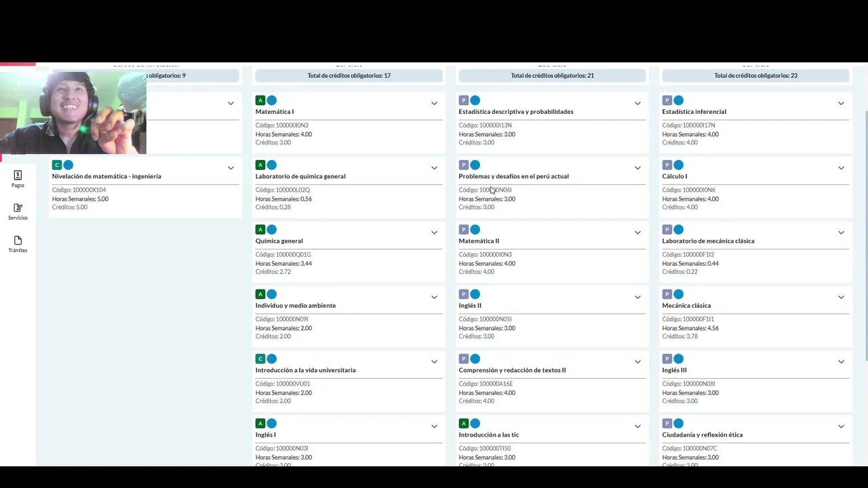
Task: Click the P badge on Inglés III
Action: (x=667, y=359)
